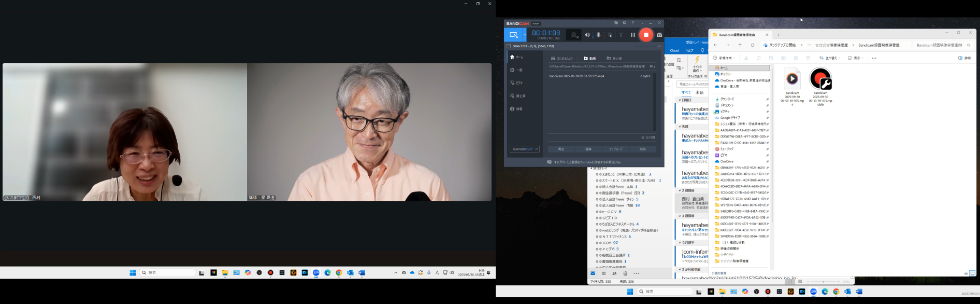Open Bandicam screen capture mode dropdown arrow
Viewport: 980px width, 304px height.
pos(525,35)
